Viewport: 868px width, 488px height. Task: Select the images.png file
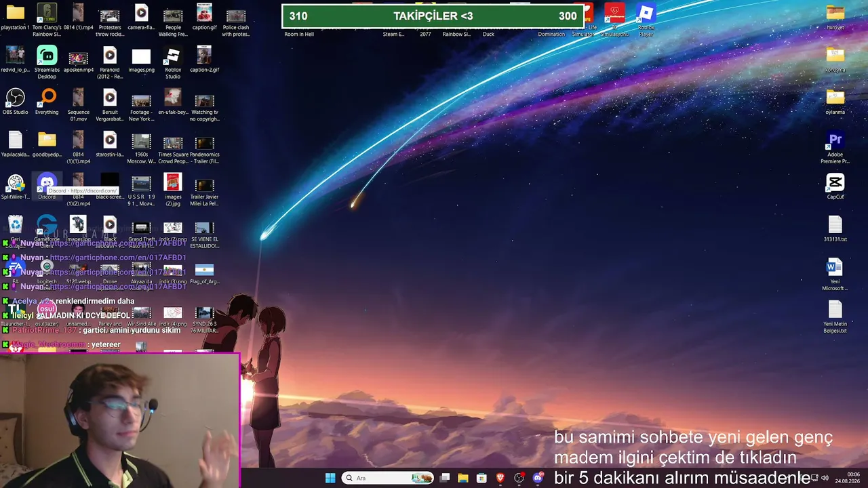pos(141,60)
